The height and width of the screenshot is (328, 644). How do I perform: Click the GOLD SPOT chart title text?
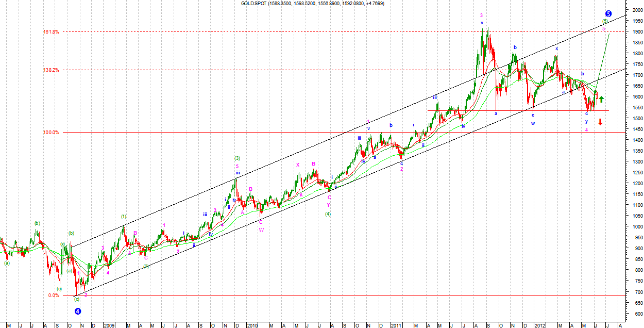click(x=312, y=4)
